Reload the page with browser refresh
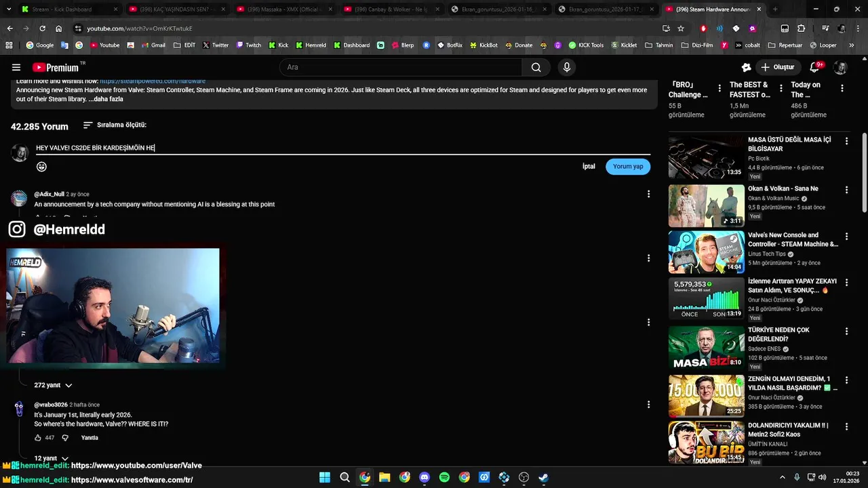 (x=42, y=28)
